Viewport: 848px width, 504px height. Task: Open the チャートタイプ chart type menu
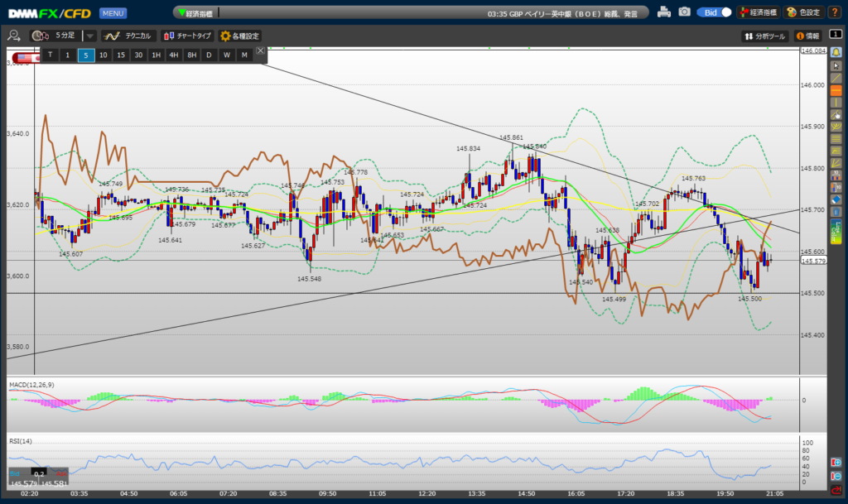click(x=187, y=36)
